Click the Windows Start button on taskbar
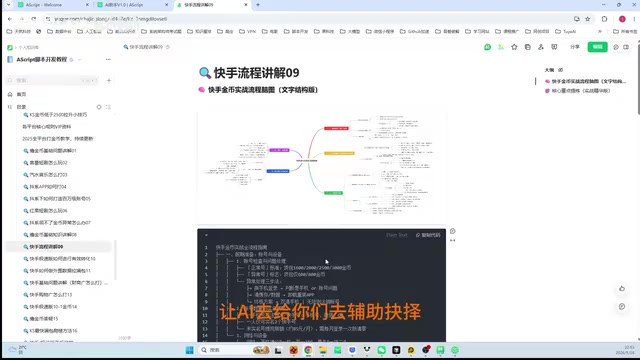Screen dimensions: 640x360 (x=189, y=350)
